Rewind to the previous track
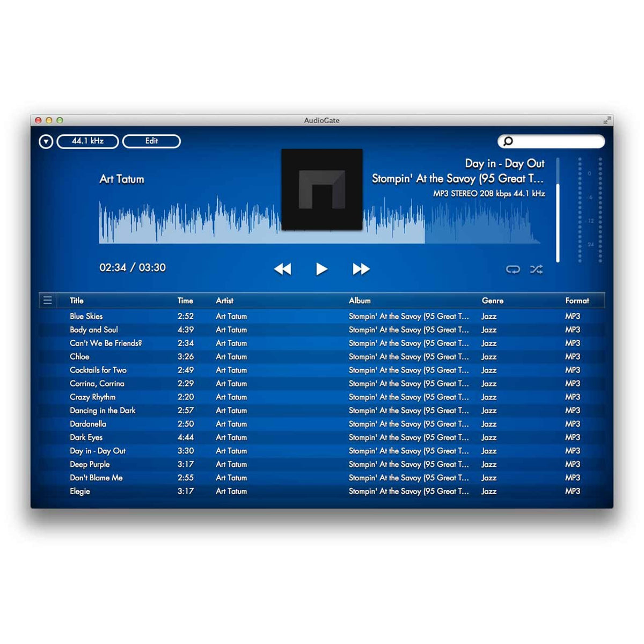Image resolution: width=644 pixels, height=644 pixels. click(x=283, y=269)
